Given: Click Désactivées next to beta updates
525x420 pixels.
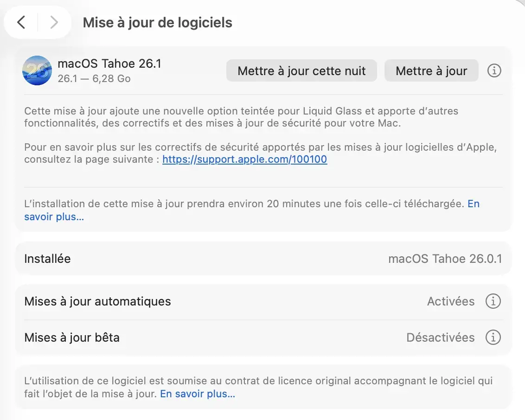Looking at the screenshot, I should [440, 337].
